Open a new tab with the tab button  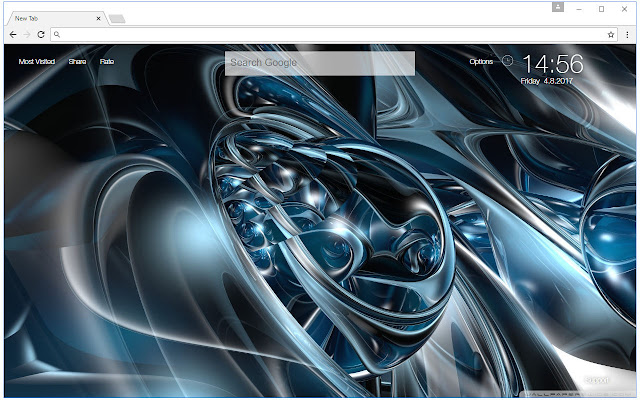pyautogui.click(x=117, y=19)
